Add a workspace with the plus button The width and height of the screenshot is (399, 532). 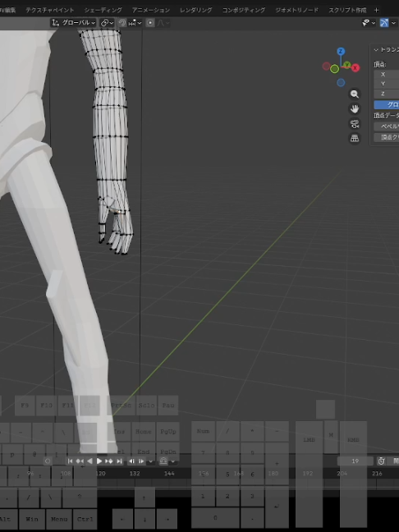tap(376, 10)
